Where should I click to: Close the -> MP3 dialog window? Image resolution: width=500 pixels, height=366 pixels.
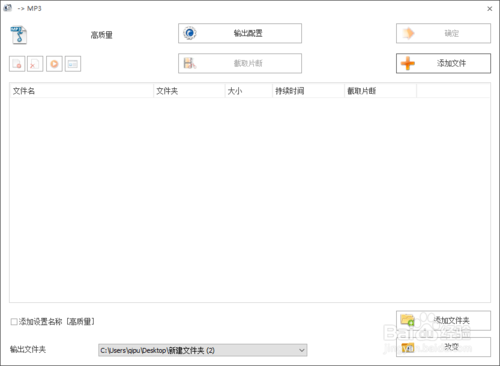[x=490, y=9]
